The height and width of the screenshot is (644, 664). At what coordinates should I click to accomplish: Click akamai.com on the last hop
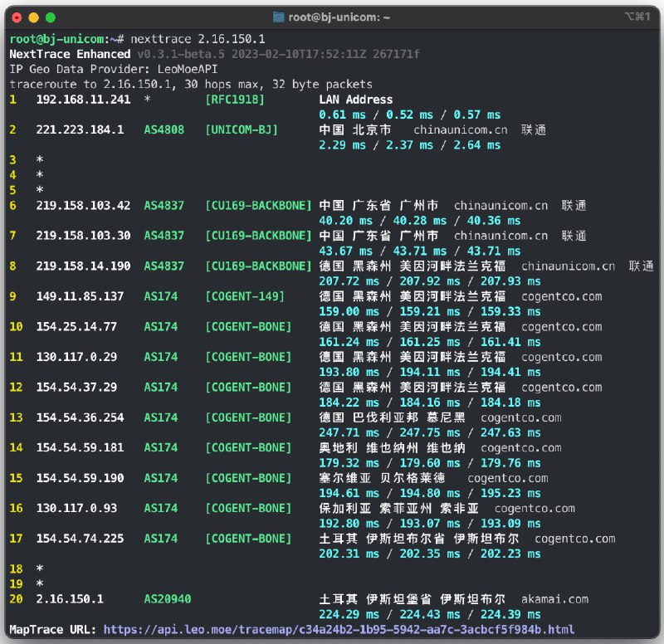[554, 599]
